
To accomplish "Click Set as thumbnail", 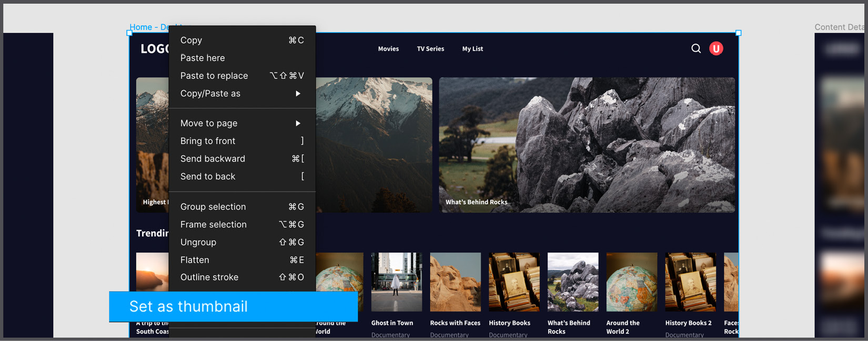I will pyautogui.click(x=233, y=306).
